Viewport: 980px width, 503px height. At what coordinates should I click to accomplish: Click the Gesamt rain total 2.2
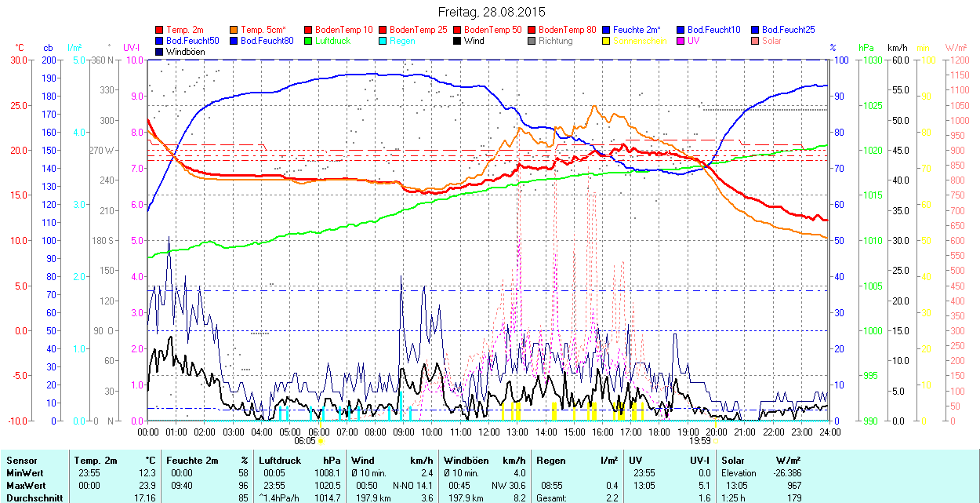(x=612, y=498)
